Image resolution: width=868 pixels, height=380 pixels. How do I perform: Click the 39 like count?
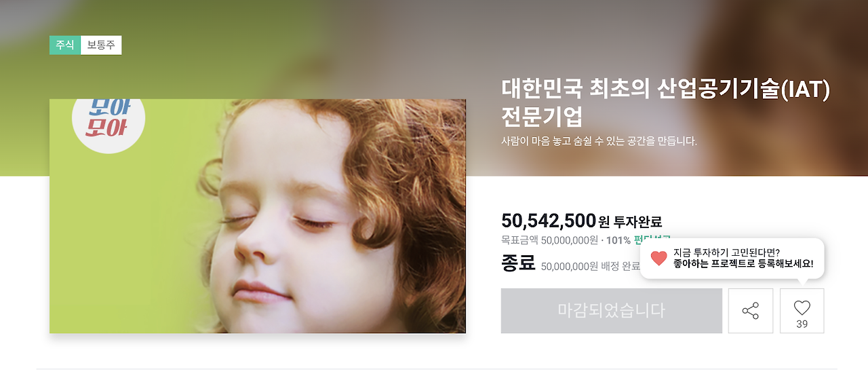(x=802, y=324)
